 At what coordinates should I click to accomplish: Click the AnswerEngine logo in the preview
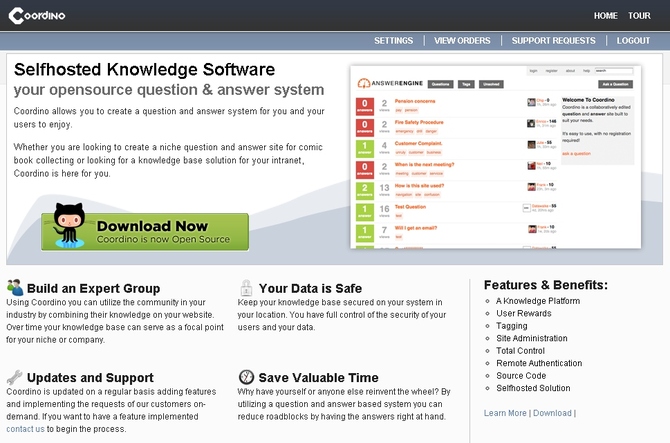tap(390, 83)
